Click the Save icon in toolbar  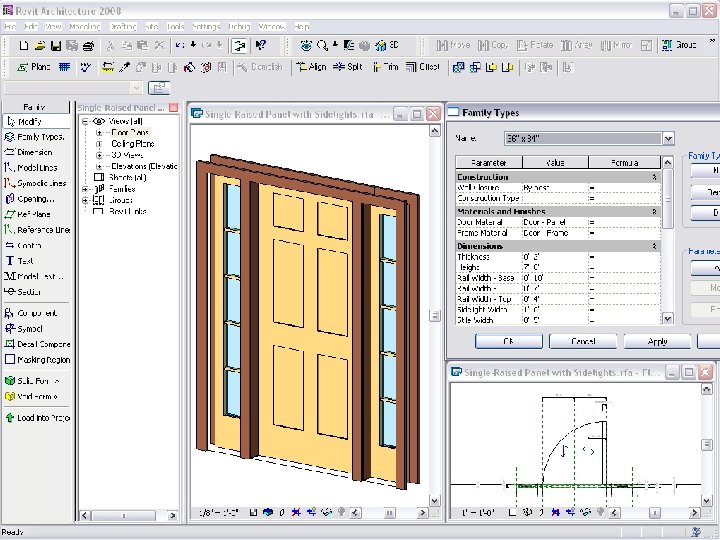tap(57, 45)
